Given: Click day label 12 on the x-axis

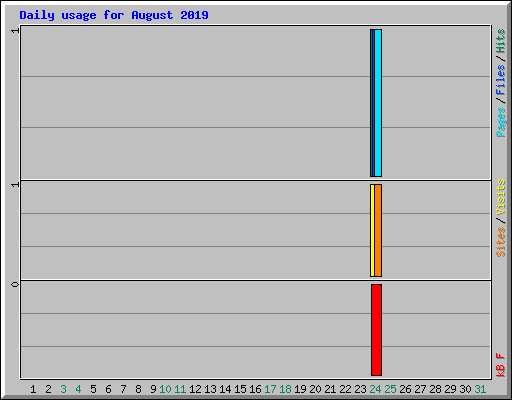Looking at the screenshot, I should [x=195, y=389].
